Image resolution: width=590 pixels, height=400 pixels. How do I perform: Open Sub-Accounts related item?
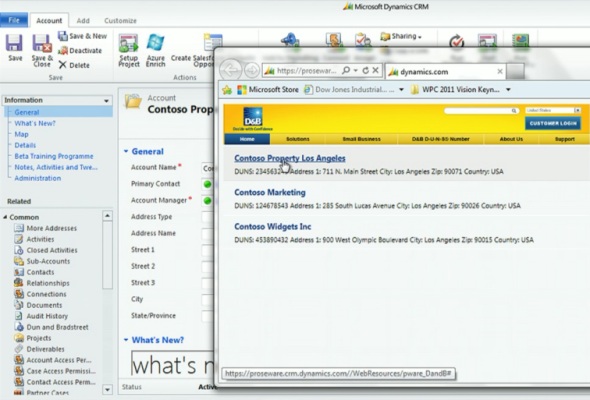(x=42, y=261)
